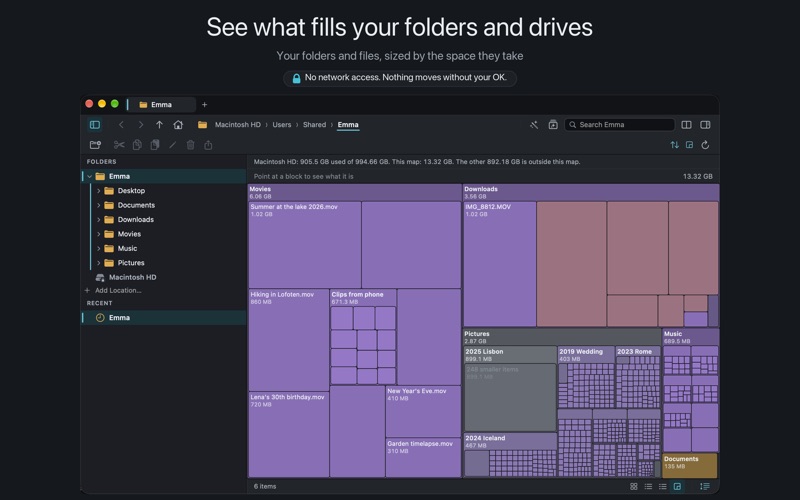The height and width of the screenshot is (500, 800).
Task: Select the Emma tab
Action: point(162,105)
